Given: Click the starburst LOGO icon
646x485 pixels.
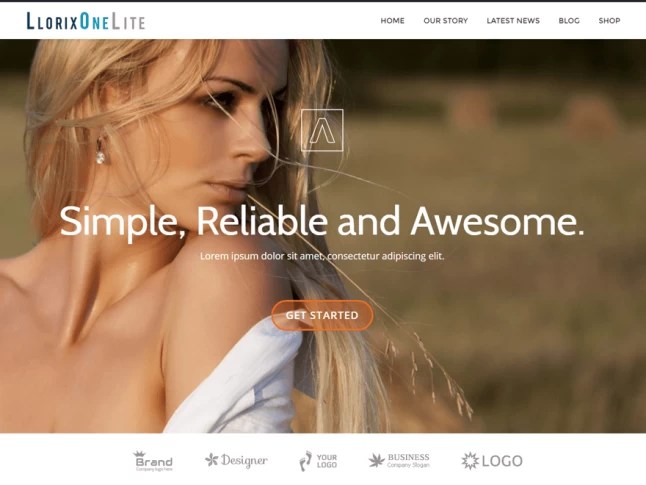Looking at the screenshot, I should (x=470, y=461).
